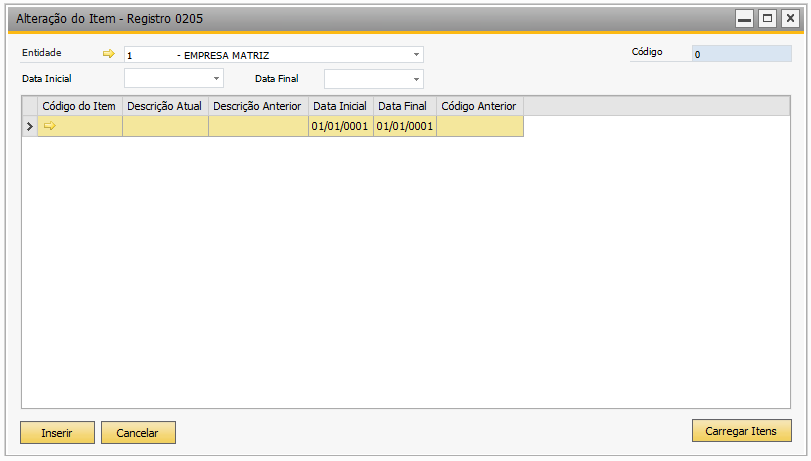Click the Cancelar button

click(x=138, y=433)
